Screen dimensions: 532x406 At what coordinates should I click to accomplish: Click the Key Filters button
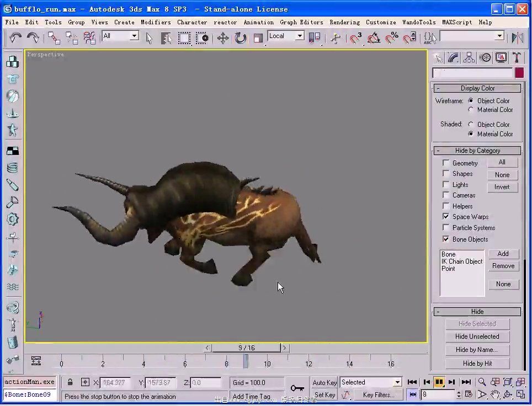pos(378,395)
